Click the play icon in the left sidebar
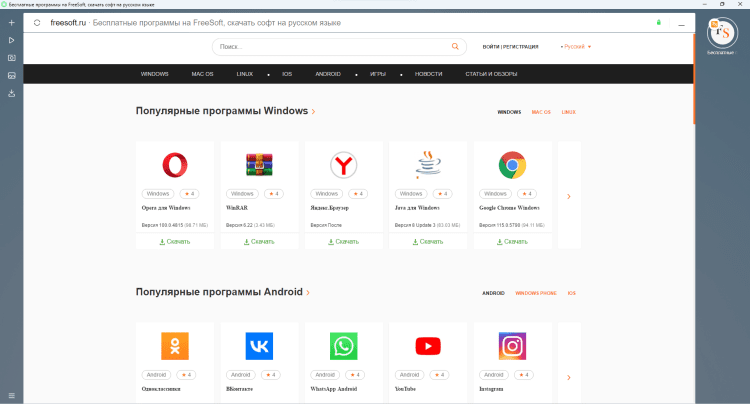Image resolution: width=750 pixels, height=404 pixels. click(11, 40)
